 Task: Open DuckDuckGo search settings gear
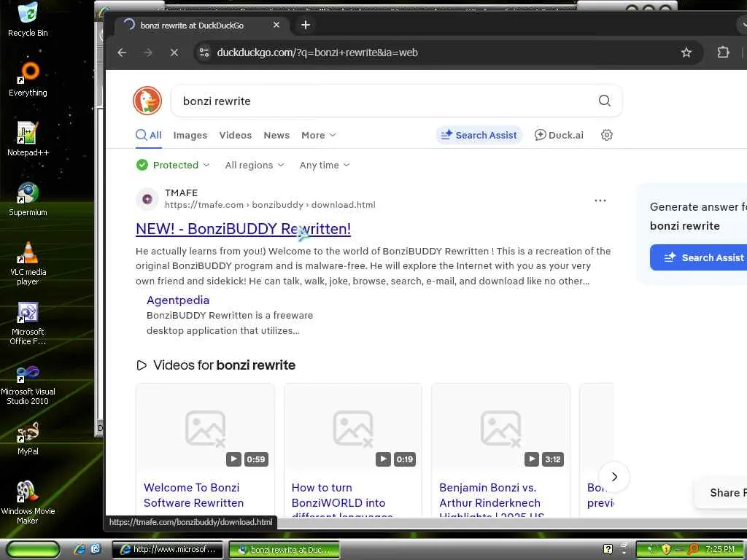tap(606, 135)
